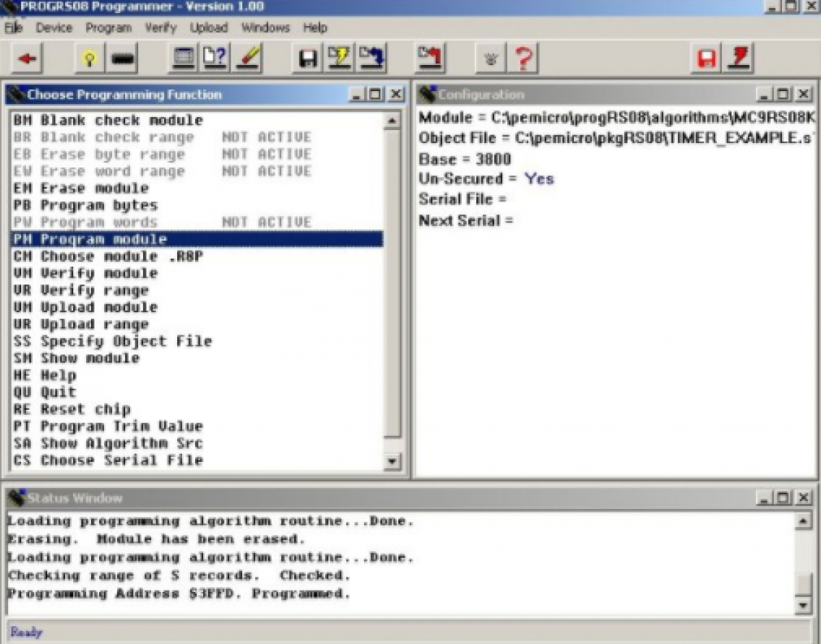Viewport: 821px width, 644px height.
Task: Minimize the Status Window panel
Action: coord(764,498)
